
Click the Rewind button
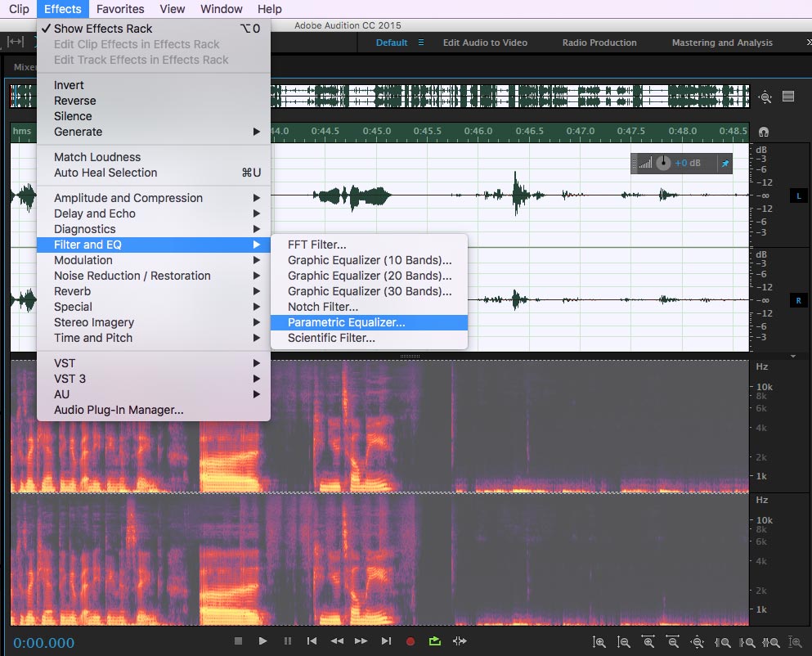(x=337, y=641)
